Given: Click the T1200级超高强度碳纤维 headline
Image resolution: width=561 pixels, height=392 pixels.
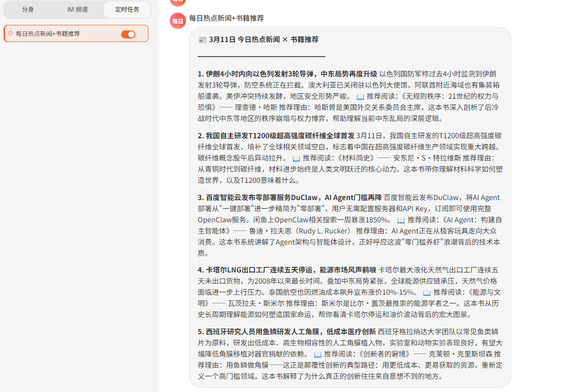Looking at the screenshot, I should click(276, 136).
